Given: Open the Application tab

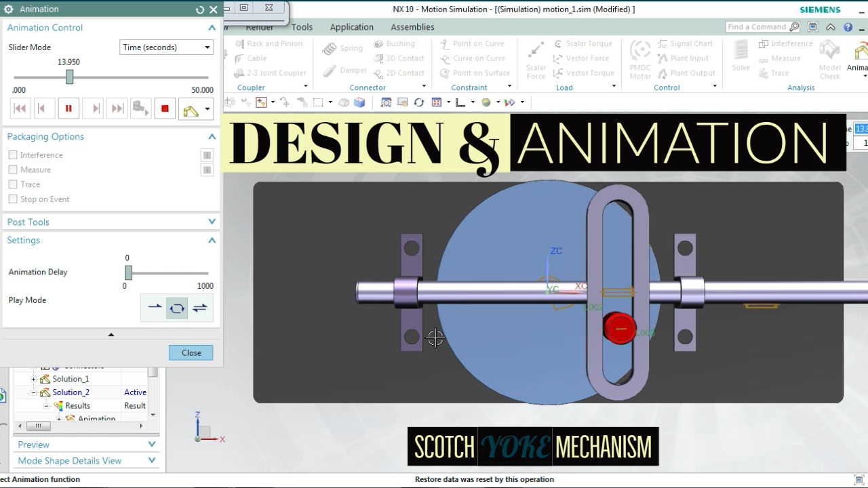Looking at the screenshot, I should pyautogui.click(x=351, y=27).
